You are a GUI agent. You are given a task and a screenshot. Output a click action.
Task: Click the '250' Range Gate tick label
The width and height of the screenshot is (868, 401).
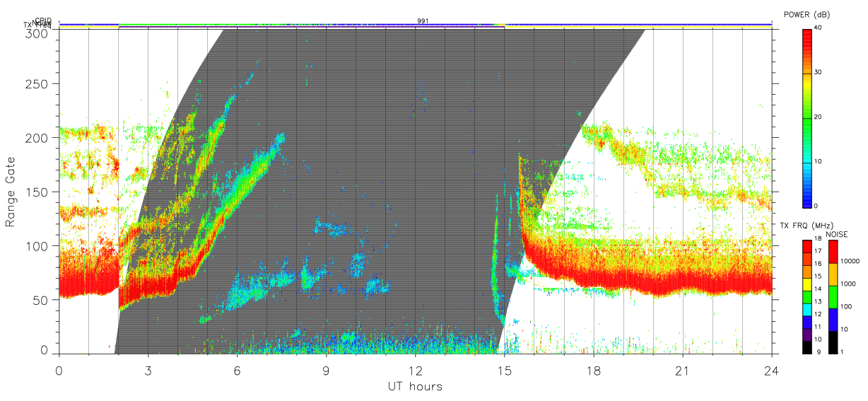[x=37, y=83]
